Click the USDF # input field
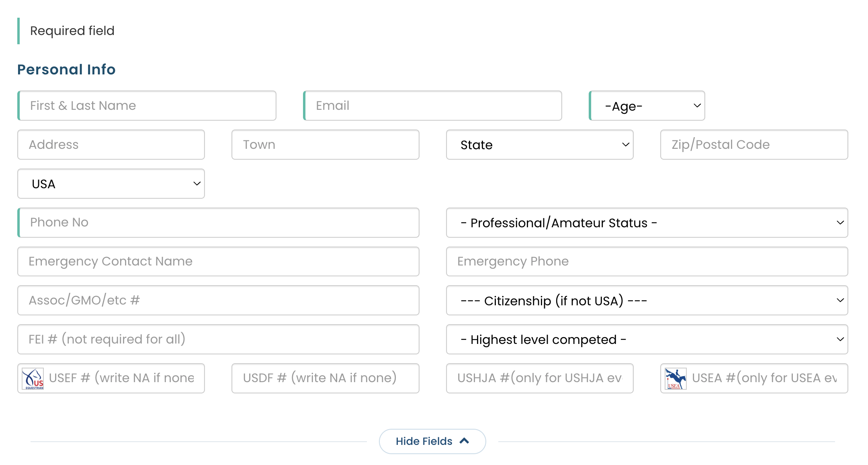The height and width of the screenshot is (465, 868). (325, 379)
